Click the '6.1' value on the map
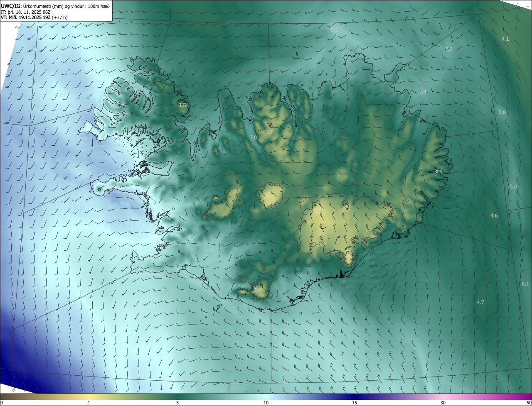 (525, 284)
